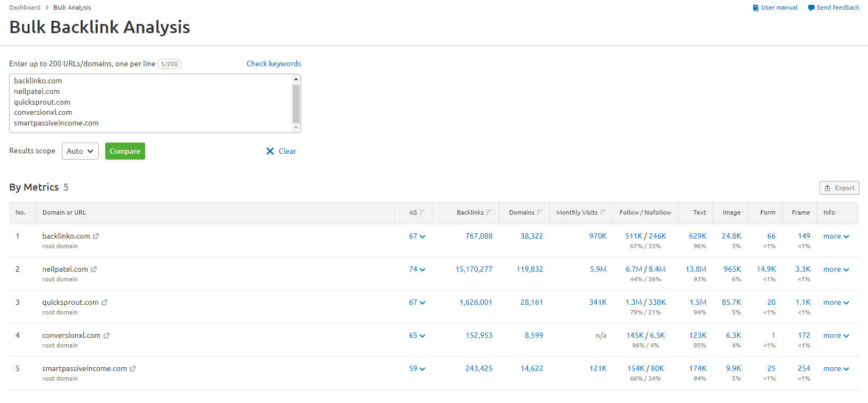Click the Frame column header
The height and width of the screenshot is (403, 868).
point(801,212)
